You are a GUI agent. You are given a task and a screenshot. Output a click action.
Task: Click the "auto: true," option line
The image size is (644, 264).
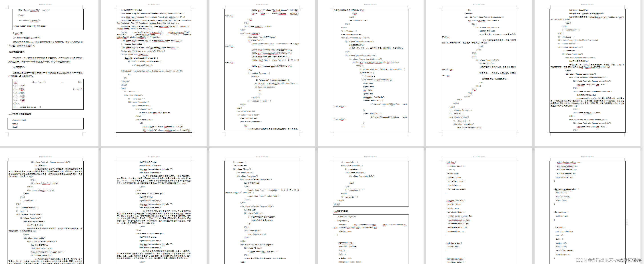[368, 83]
